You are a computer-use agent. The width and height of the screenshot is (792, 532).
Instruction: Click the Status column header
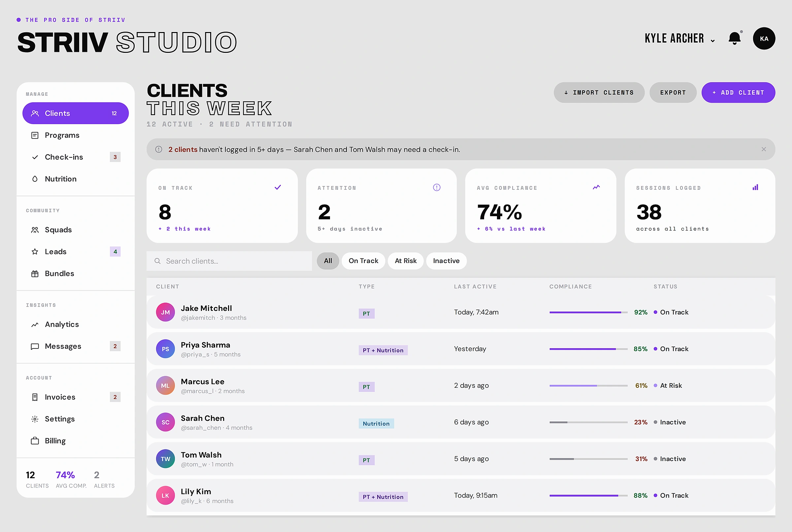click(666, 287)
